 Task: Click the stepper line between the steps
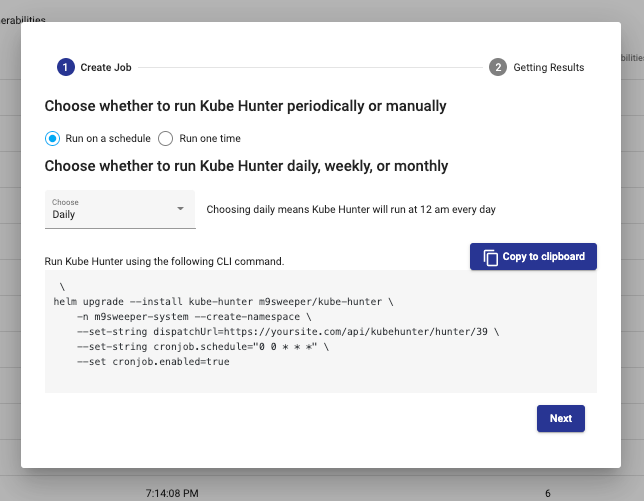(310, 67)
